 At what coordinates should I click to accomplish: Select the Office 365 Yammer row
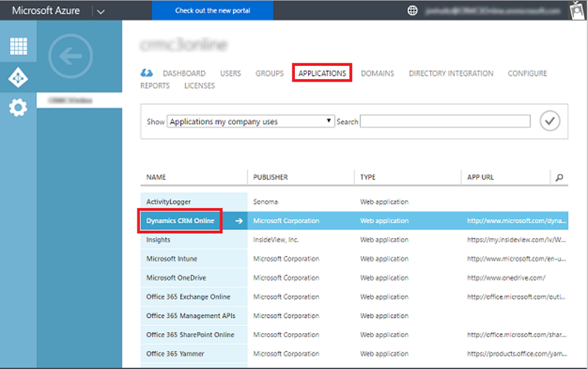click(x=354, y=353)
